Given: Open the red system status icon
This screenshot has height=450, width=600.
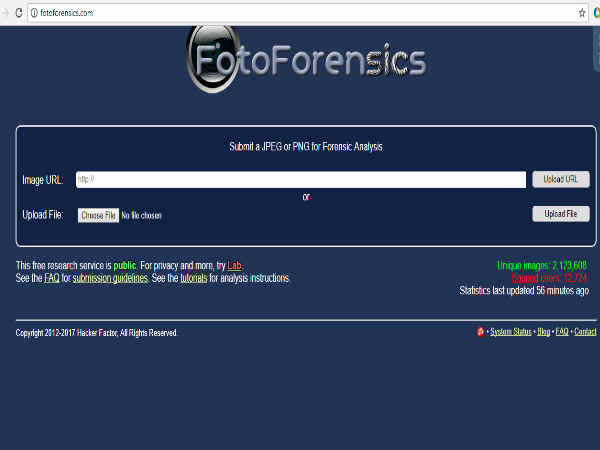Looking at the screenshot, I should (480, 332).
